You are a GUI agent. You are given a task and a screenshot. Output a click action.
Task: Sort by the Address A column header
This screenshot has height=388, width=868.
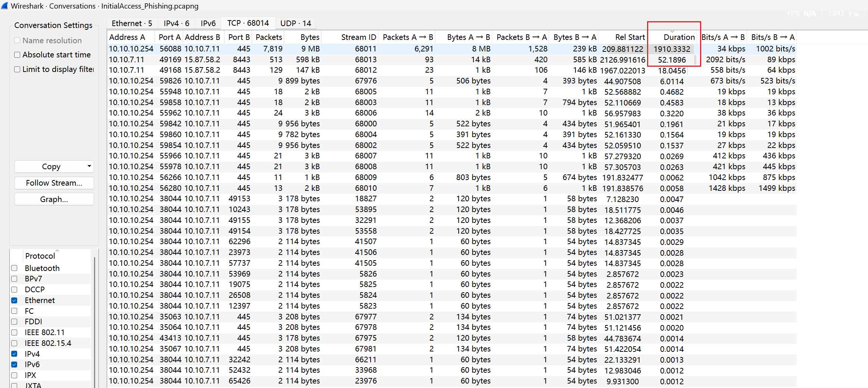pyautogui.click(x=131, y=37)
